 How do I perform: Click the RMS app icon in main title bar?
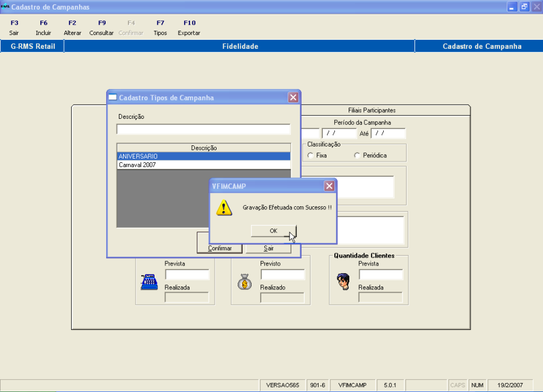[x=5, y=7]
